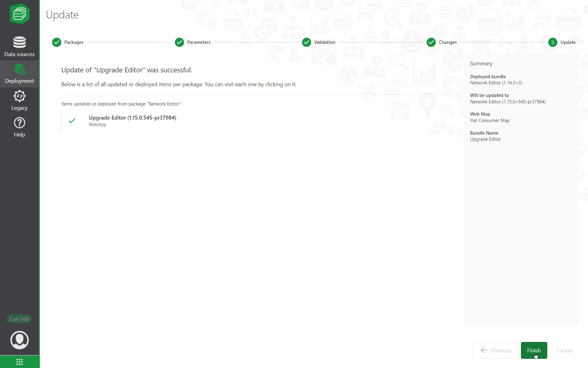Open the app grid launcher
Image resolution: width=588 pixels, height=368 pixels.
[19, 362]
